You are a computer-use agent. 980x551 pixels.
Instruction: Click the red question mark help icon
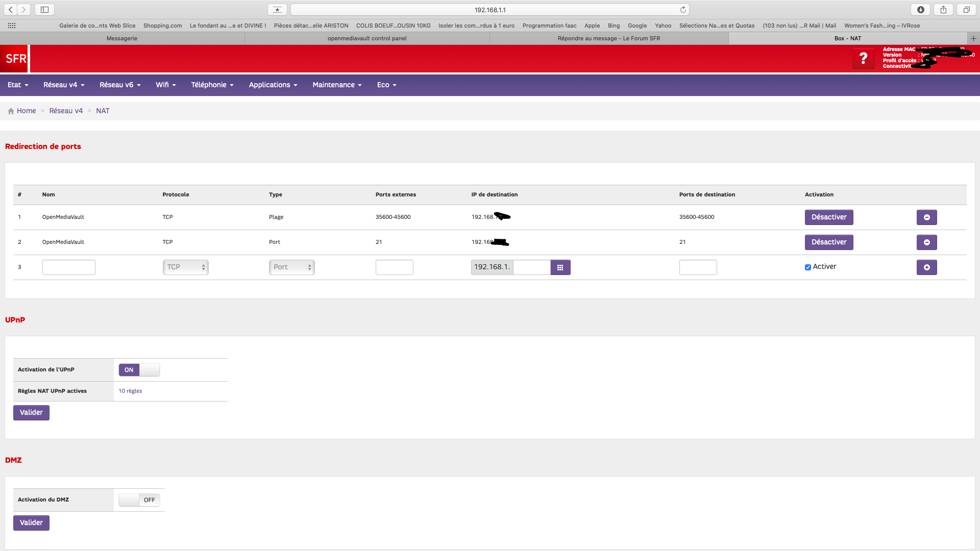pyautogui.click(x=863, y=59)
